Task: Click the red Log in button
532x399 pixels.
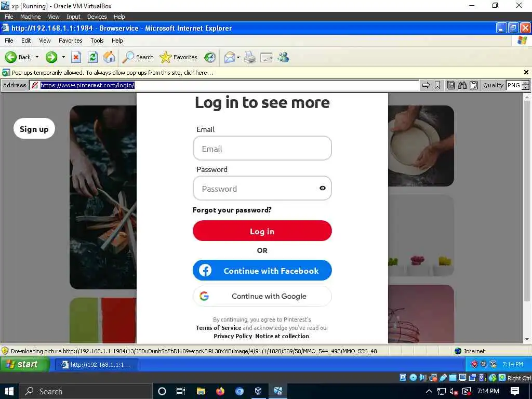Action: click(262, 231)
